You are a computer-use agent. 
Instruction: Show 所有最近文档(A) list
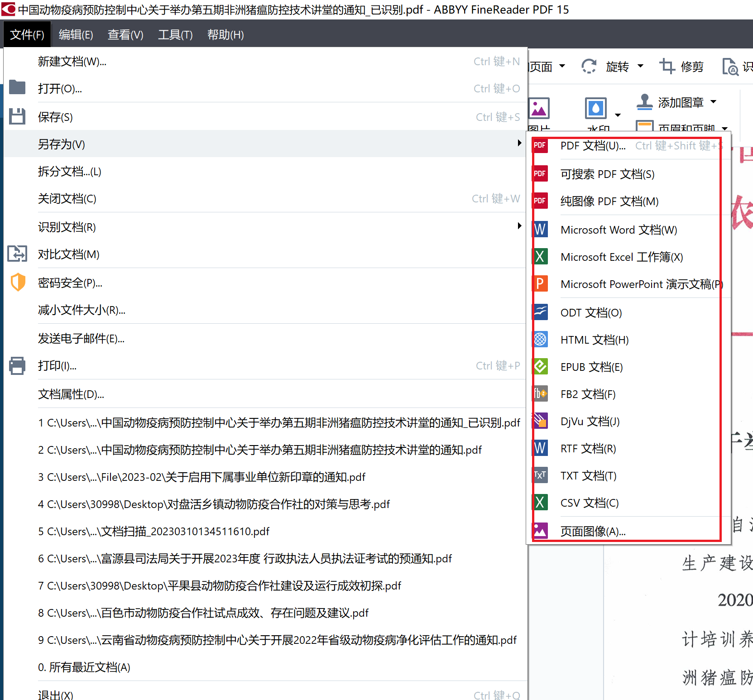point(265,667)
